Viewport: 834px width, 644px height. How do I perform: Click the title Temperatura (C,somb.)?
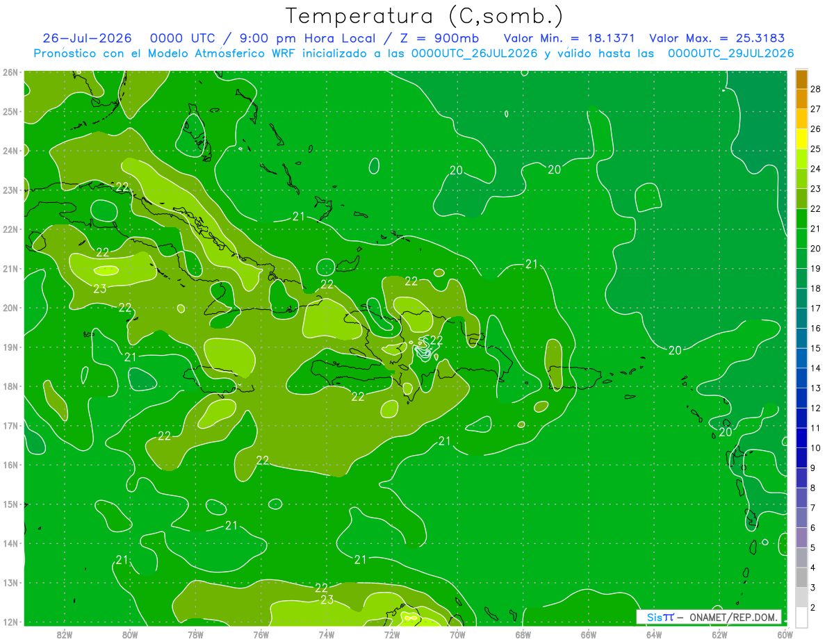pos(425,16)
